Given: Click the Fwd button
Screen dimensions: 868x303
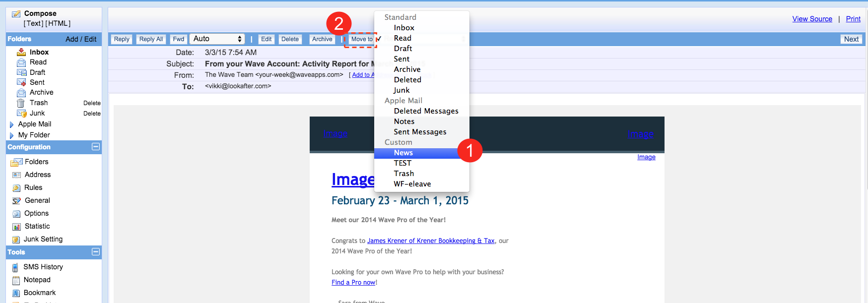Looking at the screenshot, I should pos(179,39).
